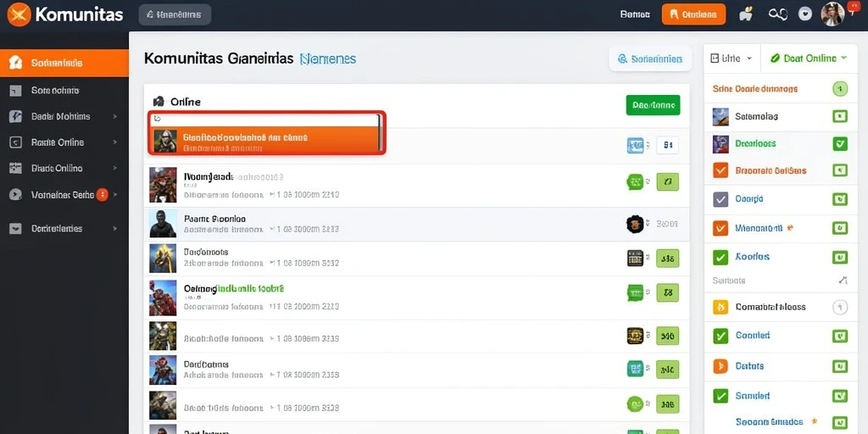Toggle the grey checkbox beside Ooorgjd

(x=721, y=198)
